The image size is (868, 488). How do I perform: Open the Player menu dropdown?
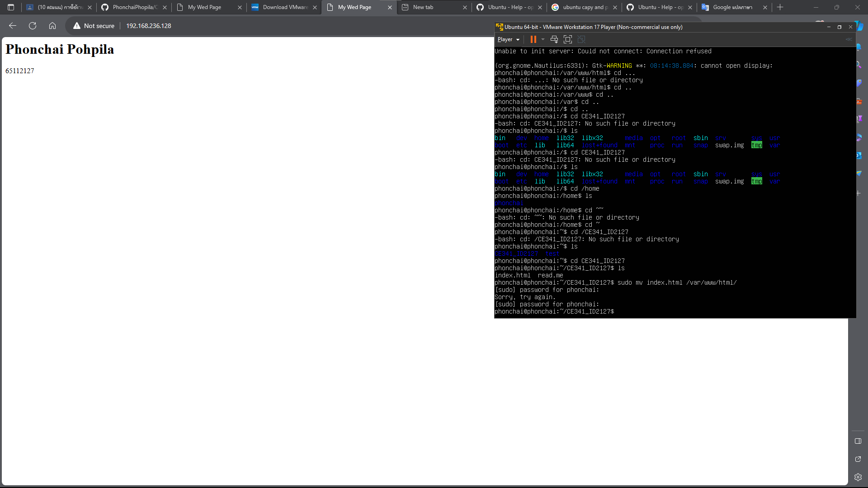pyautogui.click(x=507, y=39)
